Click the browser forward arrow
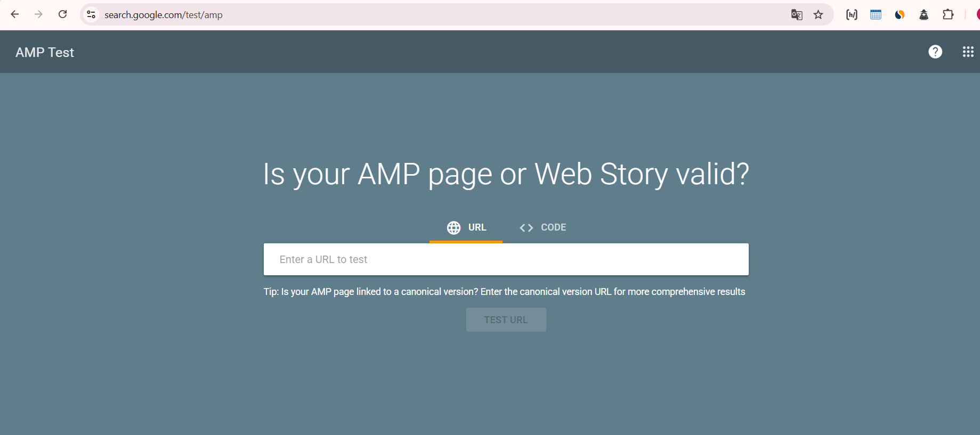Screen dimensions: 980x435 (38, 14)
